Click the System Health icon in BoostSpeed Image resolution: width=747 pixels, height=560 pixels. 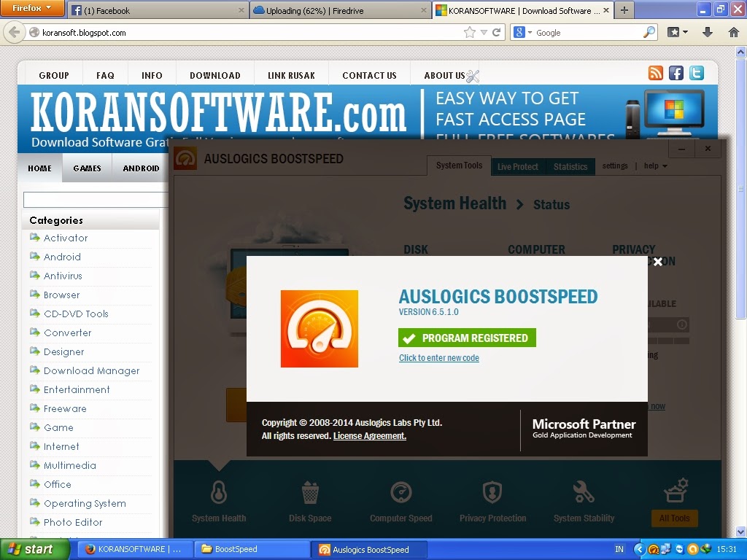219,492
